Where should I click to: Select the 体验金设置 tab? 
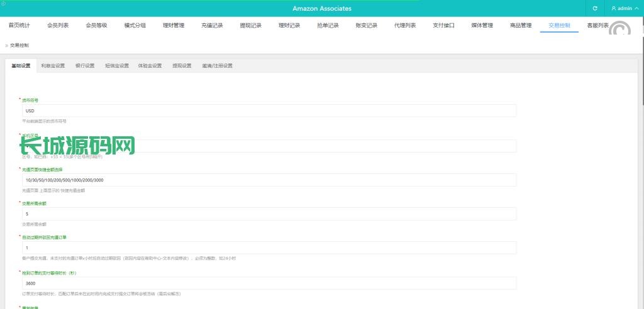[150, 66]
